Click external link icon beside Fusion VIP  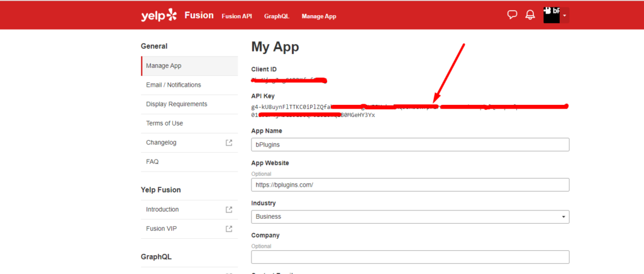(229, 229)
